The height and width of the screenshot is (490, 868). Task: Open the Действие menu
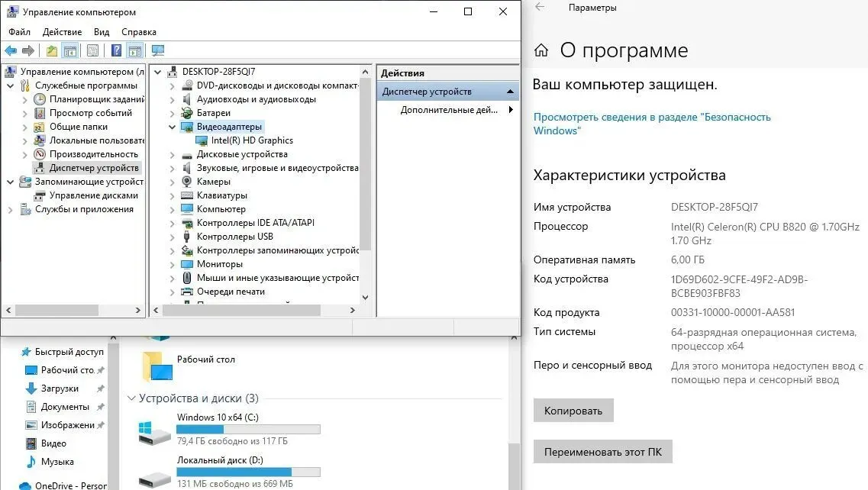click(x=62, y=32)
